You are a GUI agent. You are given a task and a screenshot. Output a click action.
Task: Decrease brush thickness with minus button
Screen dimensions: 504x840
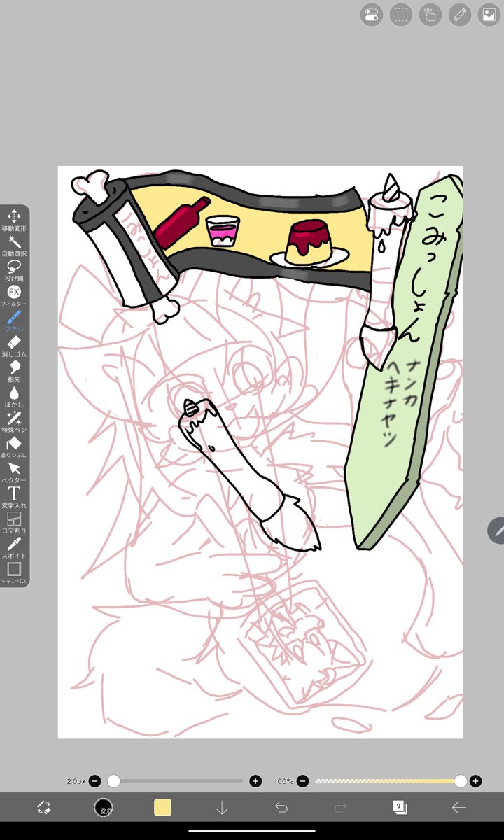tap(94, 781)
